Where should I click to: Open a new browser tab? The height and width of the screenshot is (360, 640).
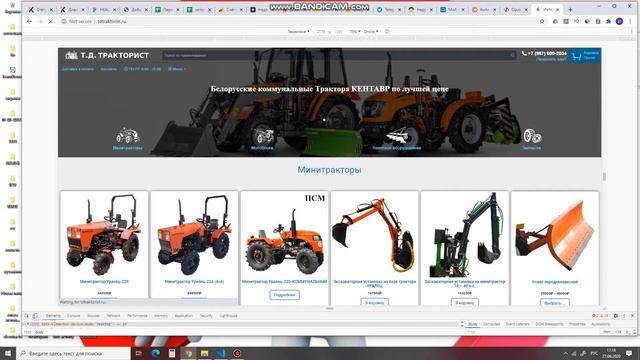(570, 9)
